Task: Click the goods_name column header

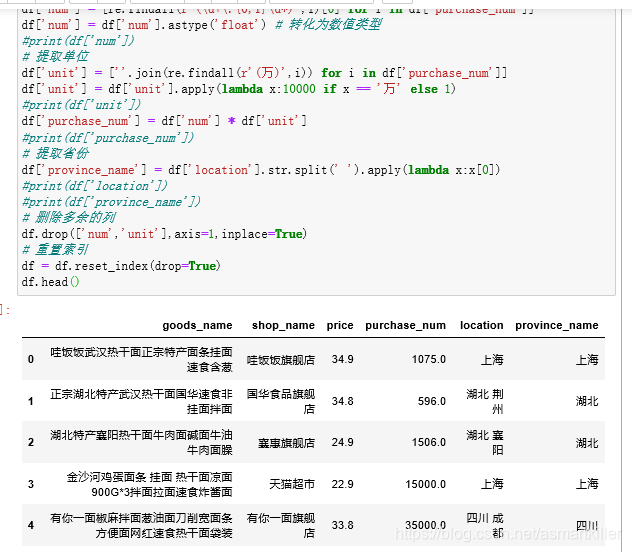Action: pyautogui.click(x=197, y=325)
